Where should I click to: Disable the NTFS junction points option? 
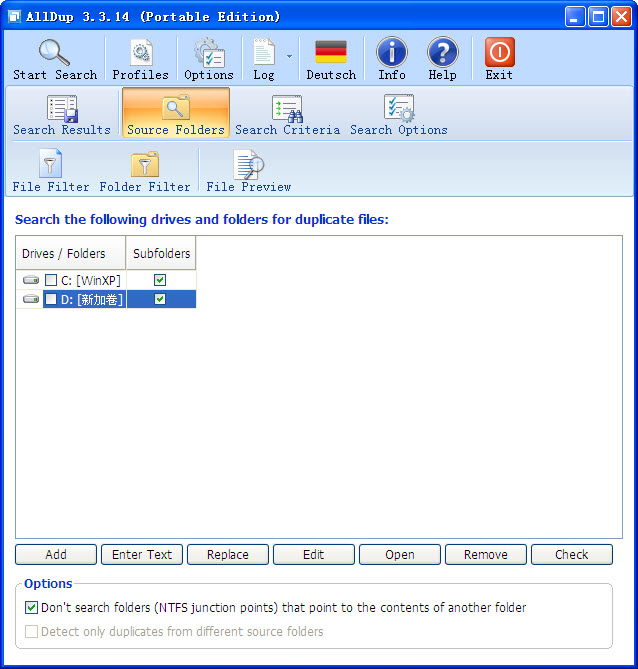click(x=32, y=607)
